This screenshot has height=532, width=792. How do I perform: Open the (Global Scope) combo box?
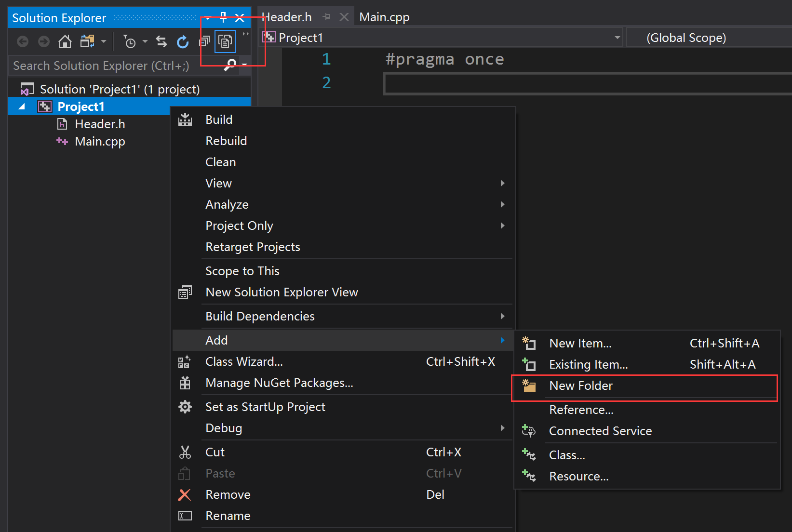pyautogui.click(x=709, y=38)
